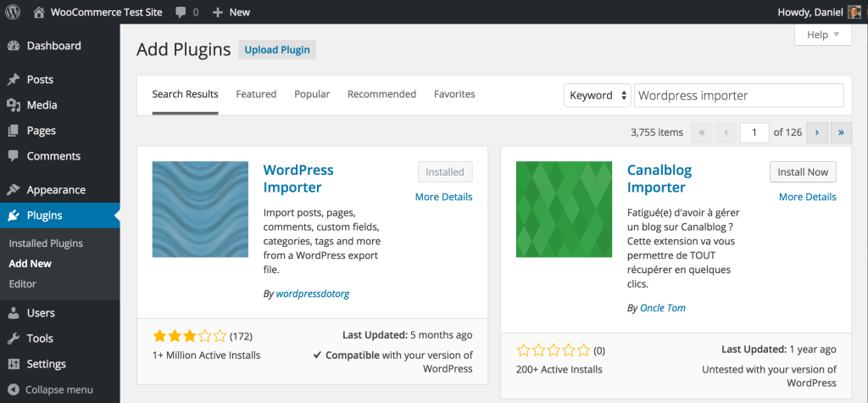The height and width of the screenshot is (403, 868).
Task: Open Media library icon in sidebar
Action: pyautogui.click(x=14, y=105)
